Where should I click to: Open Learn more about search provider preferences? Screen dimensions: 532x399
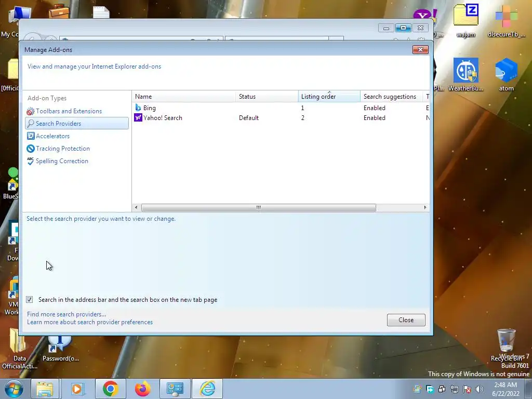click(x=90, y=322)
